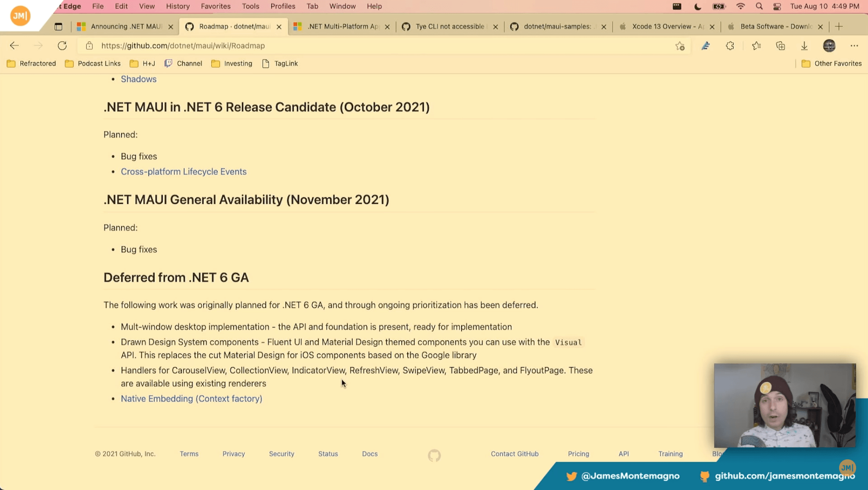Open the Status footer link

click(x=328, y=454)
